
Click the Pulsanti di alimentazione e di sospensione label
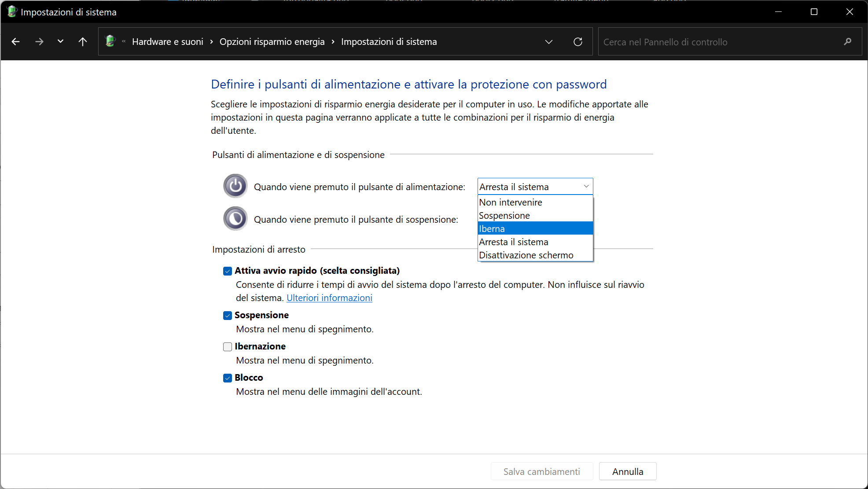point(298,155)
